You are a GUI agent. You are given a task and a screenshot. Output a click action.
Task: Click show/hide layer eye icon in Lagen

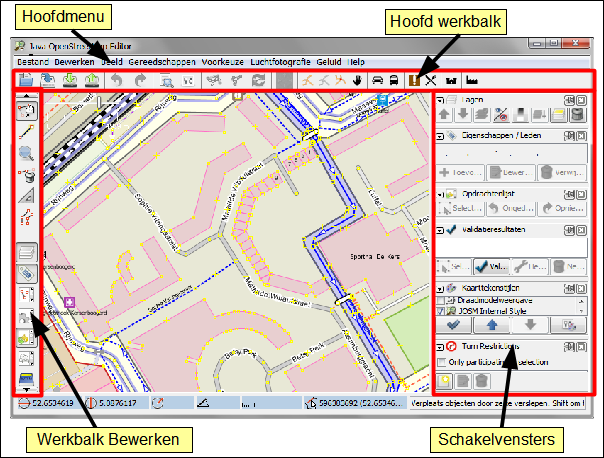point(501,114)
